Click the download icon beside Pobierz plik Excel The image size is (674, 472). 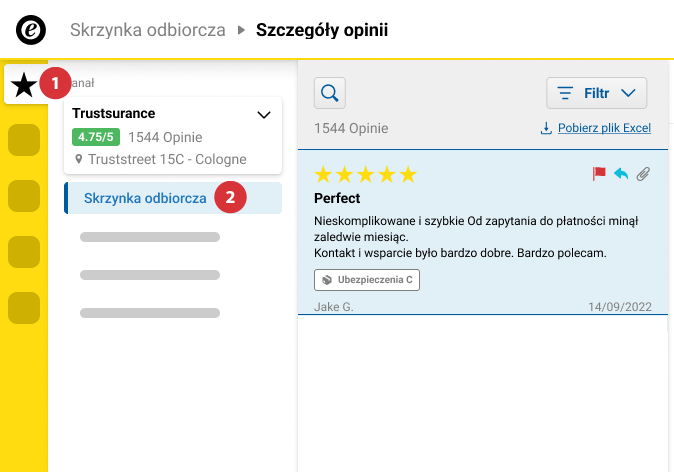tap(546, 128)
